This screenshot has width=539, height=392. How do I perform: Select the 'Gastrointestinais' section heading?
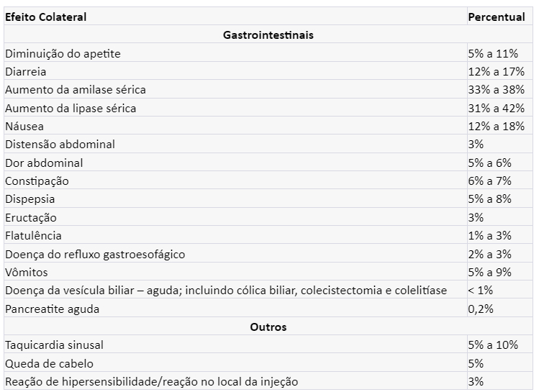point(268,35)
